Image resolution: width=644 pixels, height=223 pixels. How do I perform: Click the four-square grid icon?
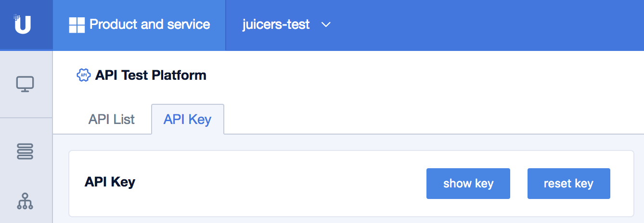click(x=77, y=25)
